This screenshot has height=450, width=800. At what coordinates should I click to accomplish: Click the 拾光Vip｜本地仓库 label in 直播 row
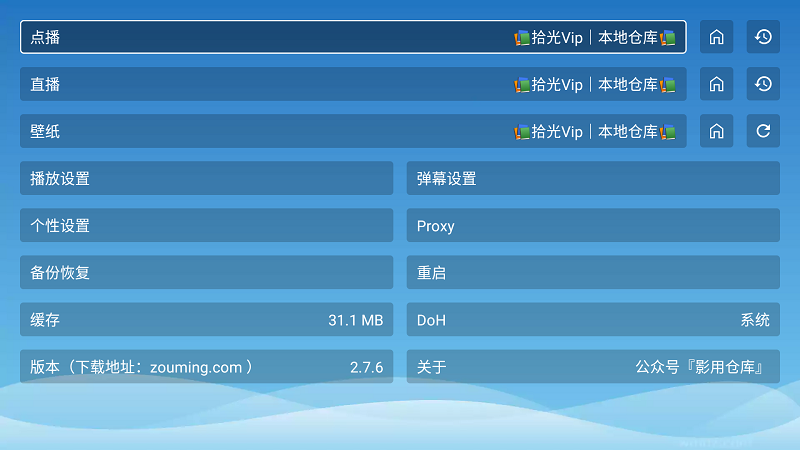pos(595,84)
